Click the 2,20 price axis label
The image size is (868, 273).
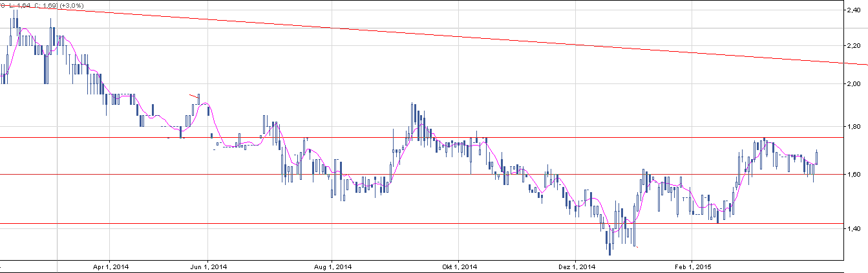tap(856, 47)
